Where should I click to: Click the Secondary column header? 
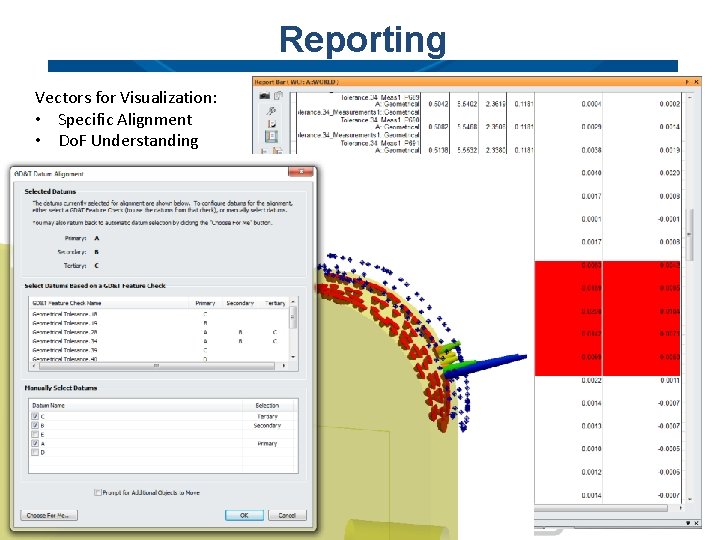tap(240, 303)
